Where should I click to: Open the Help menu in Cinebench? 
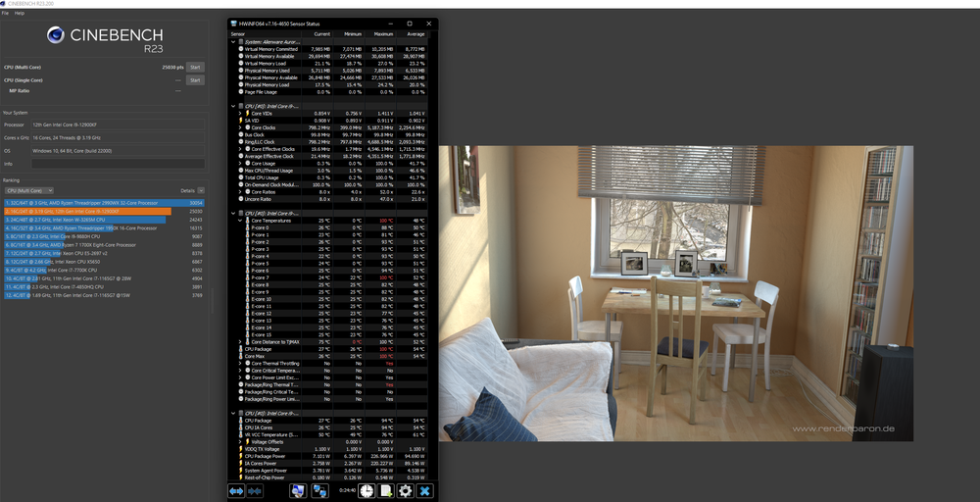20,13
